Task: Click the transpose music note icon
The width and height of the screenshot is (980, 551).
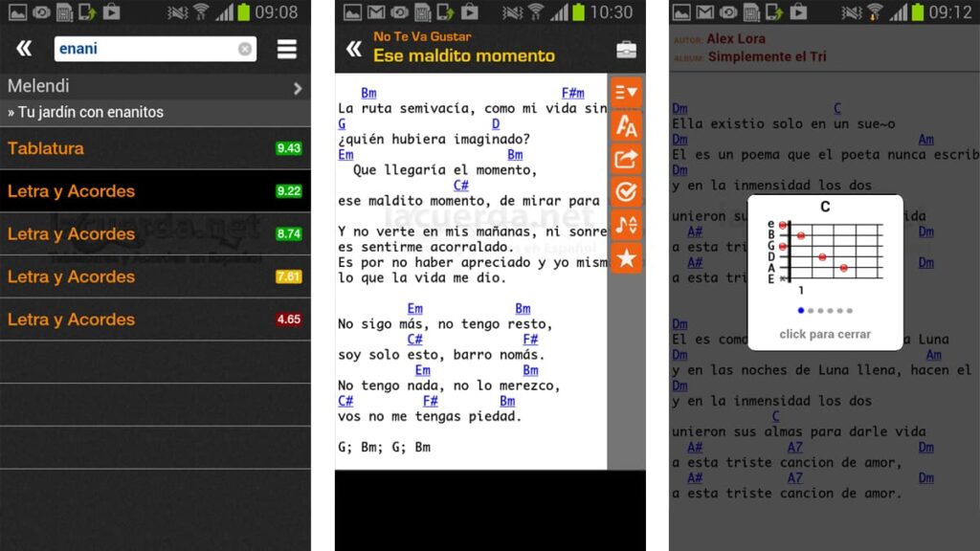Action: coord(626,225)
